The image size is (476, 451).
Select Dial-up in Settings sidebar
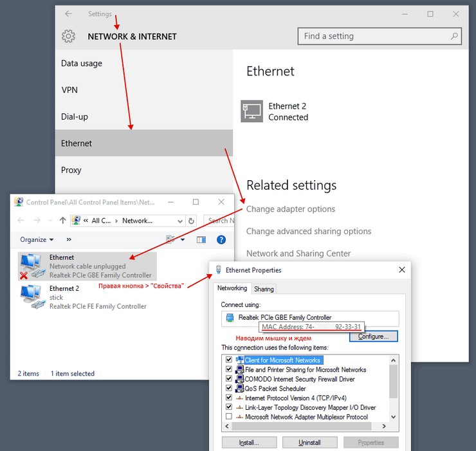(x=144, y=116)
